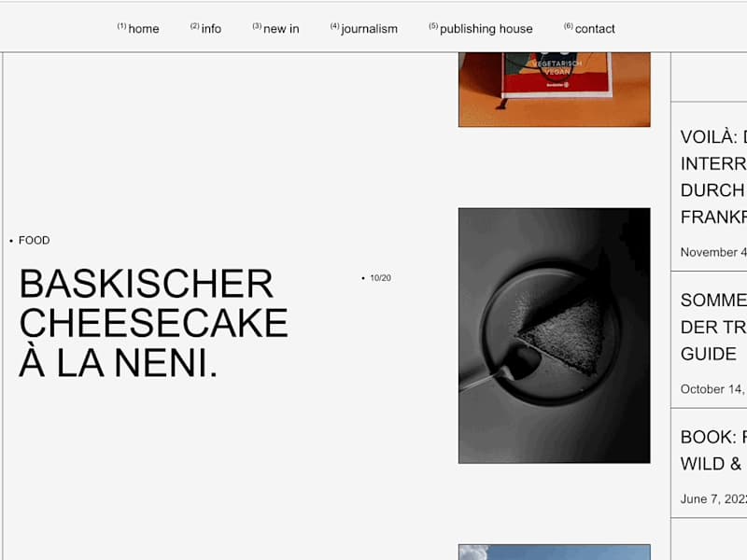The image size is (747, 560).
Task: Open the blue sky image at the bottom
Action: (554, 553)
